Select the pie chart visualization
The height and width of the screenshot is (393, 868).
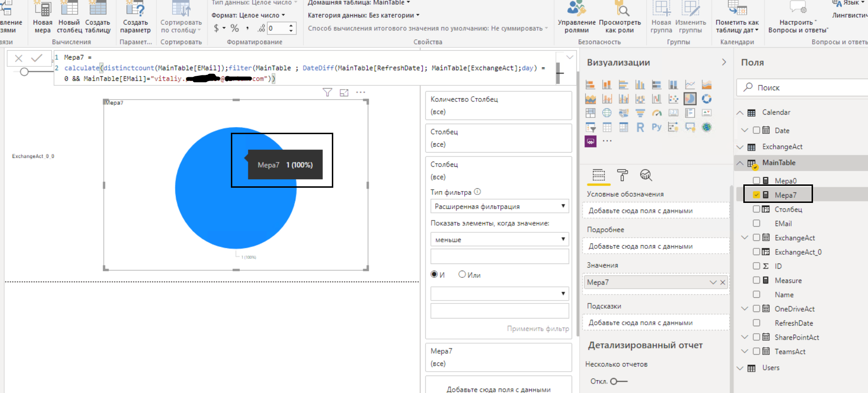(690, 99)
